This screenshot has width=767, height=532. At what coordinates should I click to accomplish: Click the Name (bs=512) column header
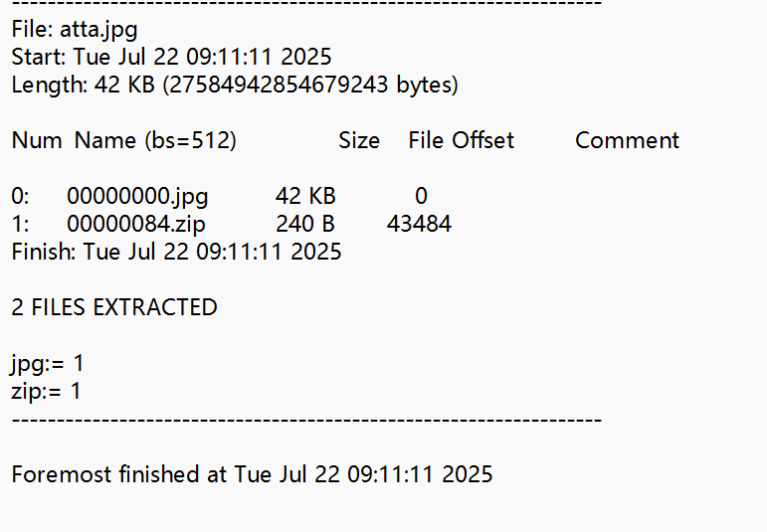[x=155, y=140]
